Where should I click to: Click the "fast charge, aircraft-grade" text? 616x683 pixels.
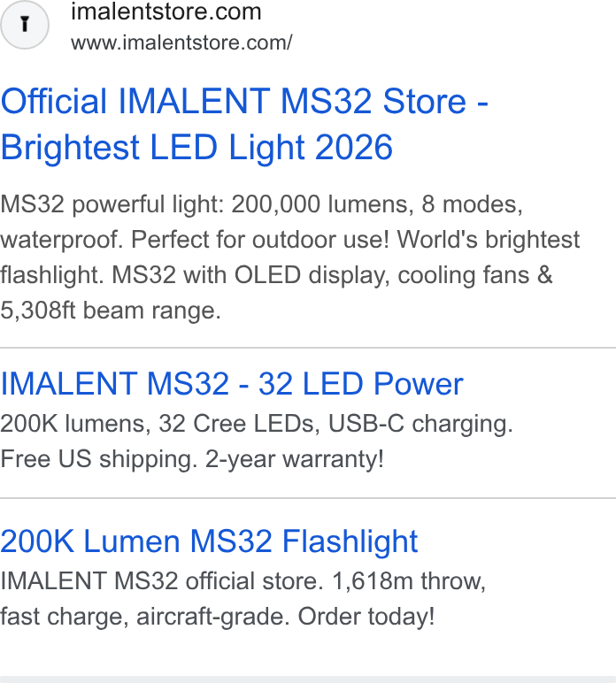coord(145,616)
